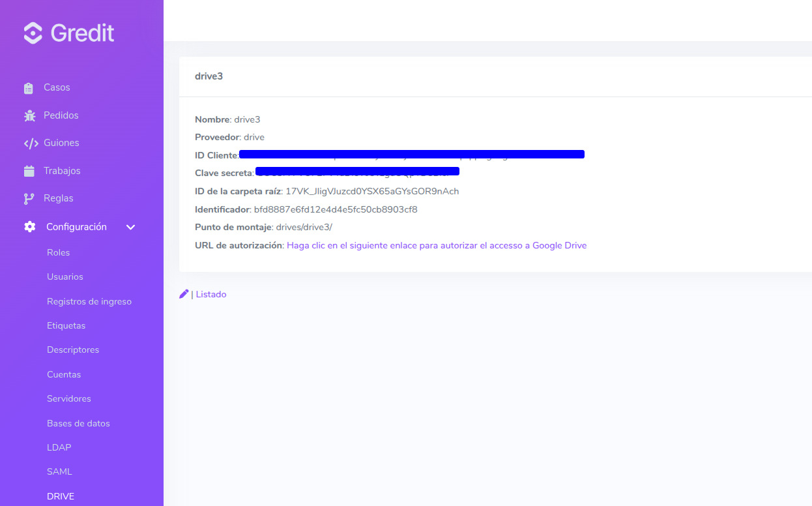Click the Pedidos bug icon

tap(29, 115)
